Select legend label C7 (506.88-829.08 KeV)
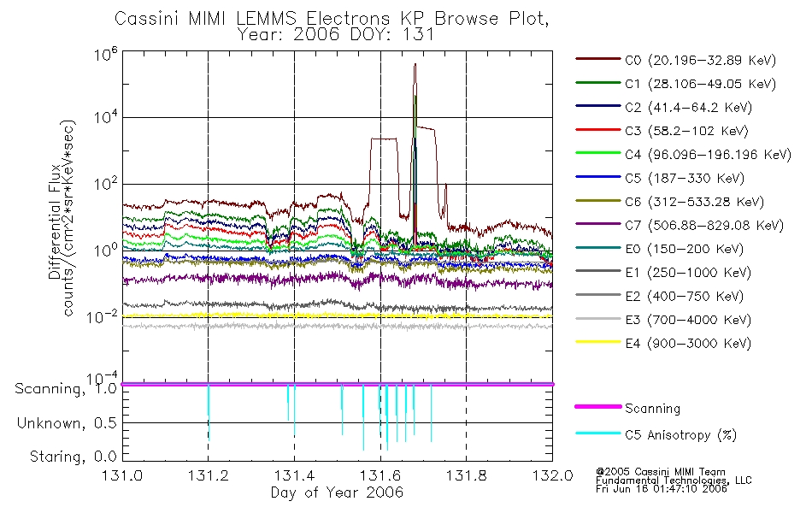Image resolution: width=812 pixels, height=513 pixels. pos(704,226)
